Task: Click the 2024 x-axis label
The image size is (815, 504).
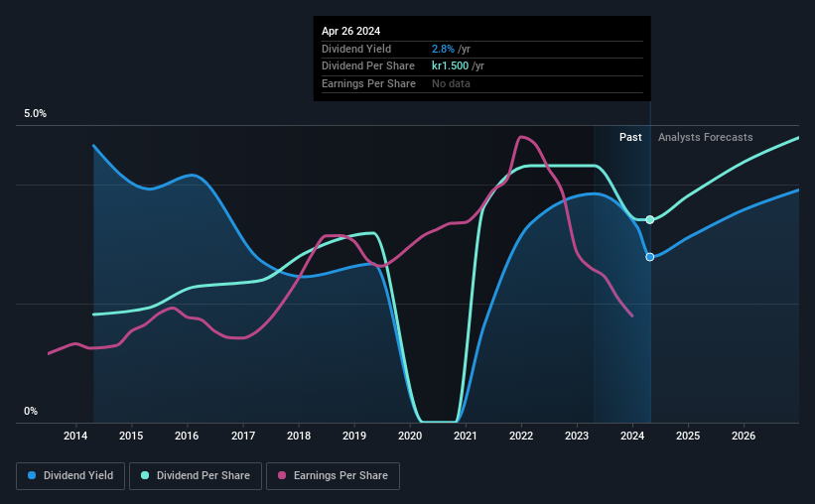Action: 632,436
